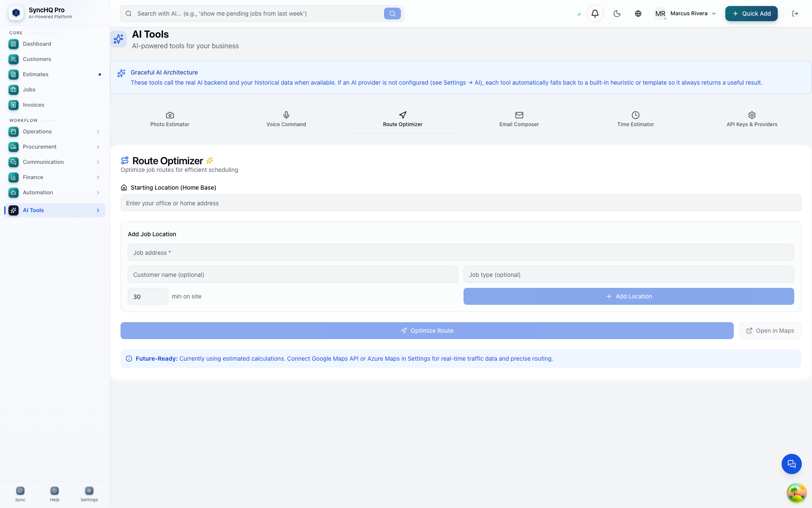Viewport: 812px width, 508px height.
Task: Expand the Finance submenu chevron
Action: tap(98, 177)
